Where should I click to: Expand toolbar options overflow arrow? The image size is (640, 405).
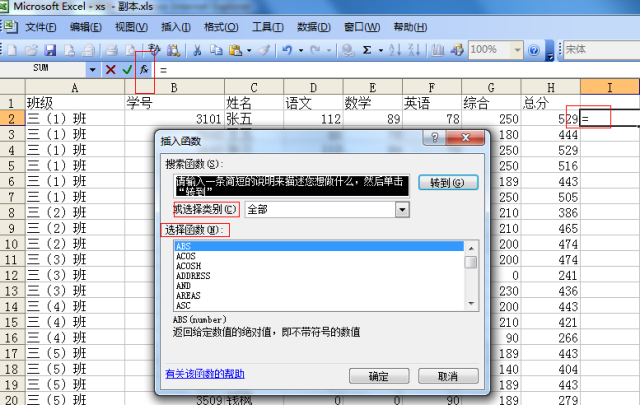550,51
